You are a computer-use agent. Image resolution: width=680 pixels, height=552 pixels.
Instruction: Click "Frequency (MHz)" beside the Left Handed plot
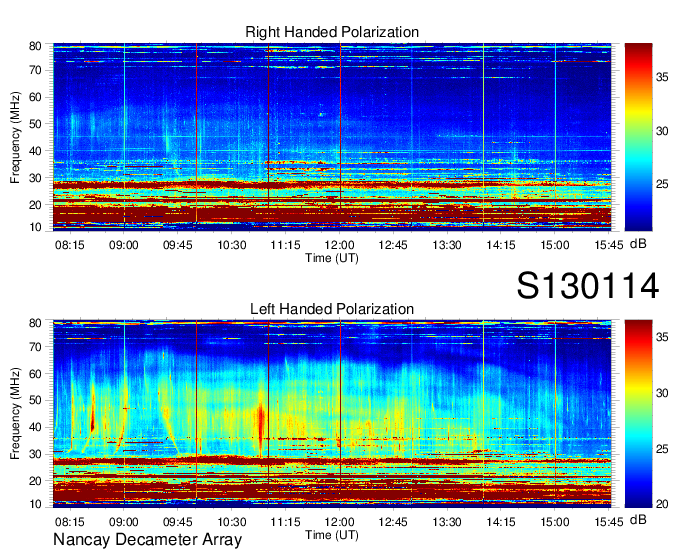(x=16, y=414)
